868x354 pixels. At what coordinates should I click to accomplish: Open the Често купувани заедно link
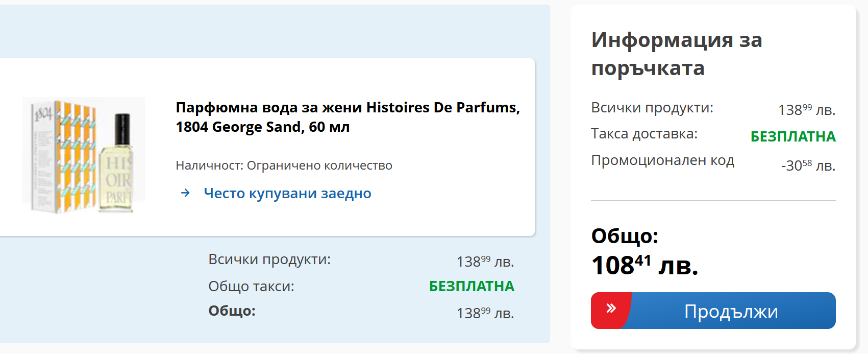click(287, 194)
